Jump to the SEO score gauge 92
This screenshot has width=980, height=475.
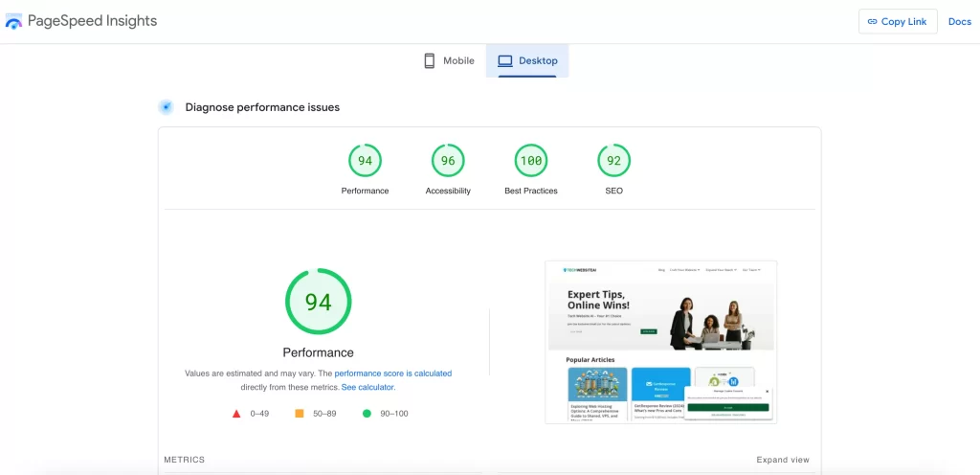(x=613, y=161)
